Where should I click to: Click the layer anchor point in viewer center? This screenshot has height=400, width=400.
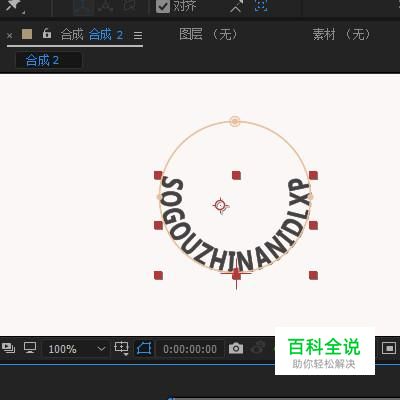point(220,205)
